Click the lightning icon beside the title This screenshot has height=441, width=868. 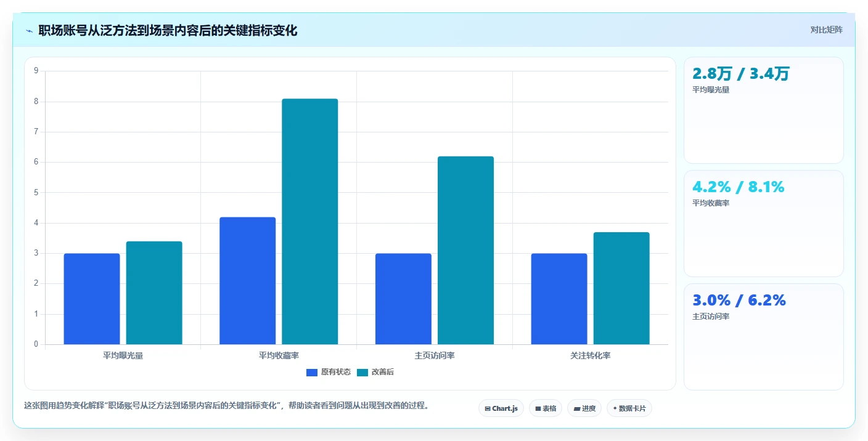(29, 31)
